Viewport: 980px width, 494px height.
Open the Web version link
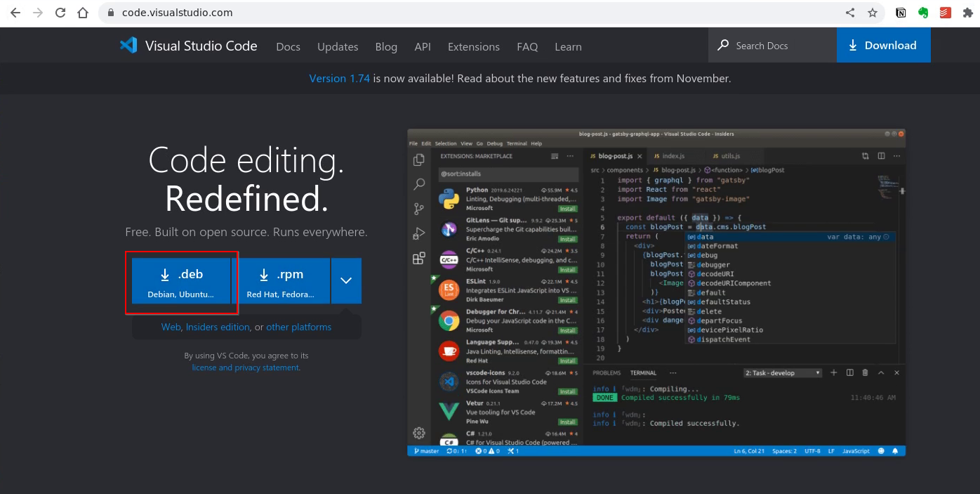click(171, 327)
